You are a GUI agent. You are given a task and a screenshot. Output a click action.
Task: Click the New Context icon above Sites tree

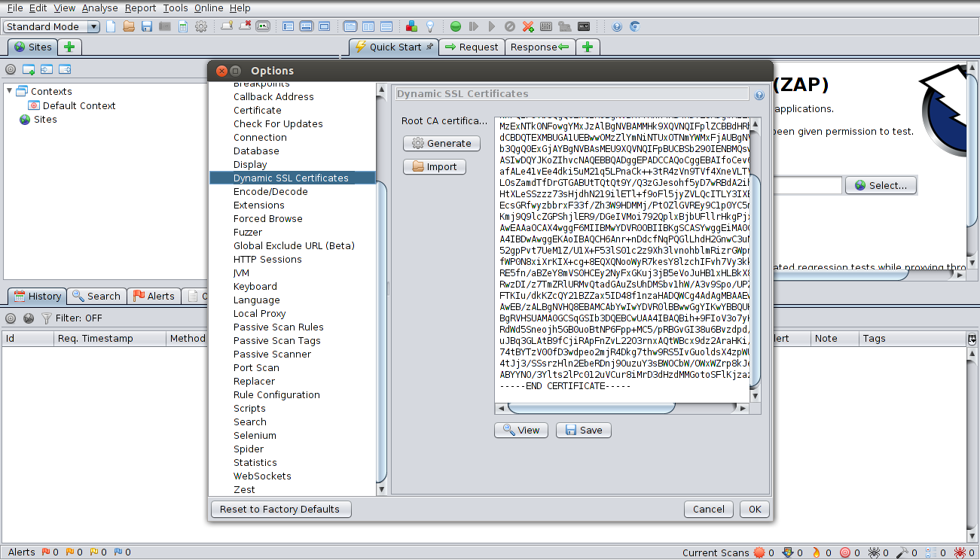point(29,69)
